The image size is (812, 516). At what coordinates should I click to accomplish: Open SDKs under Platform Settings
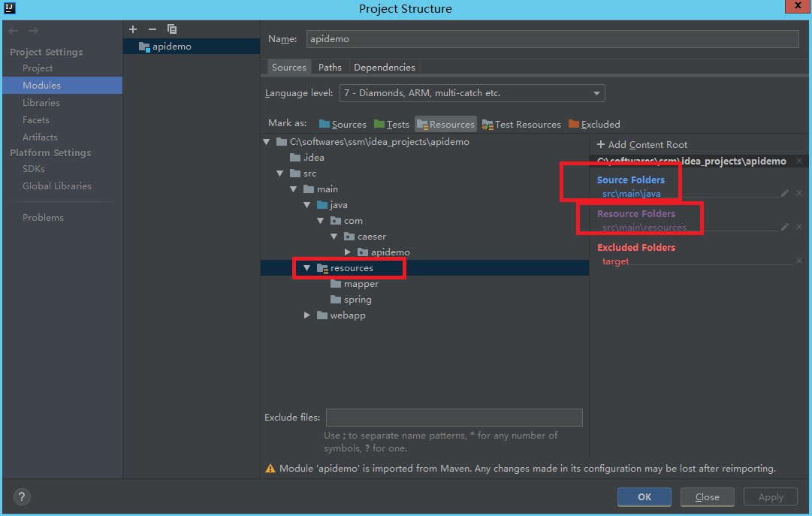point(34,169)
